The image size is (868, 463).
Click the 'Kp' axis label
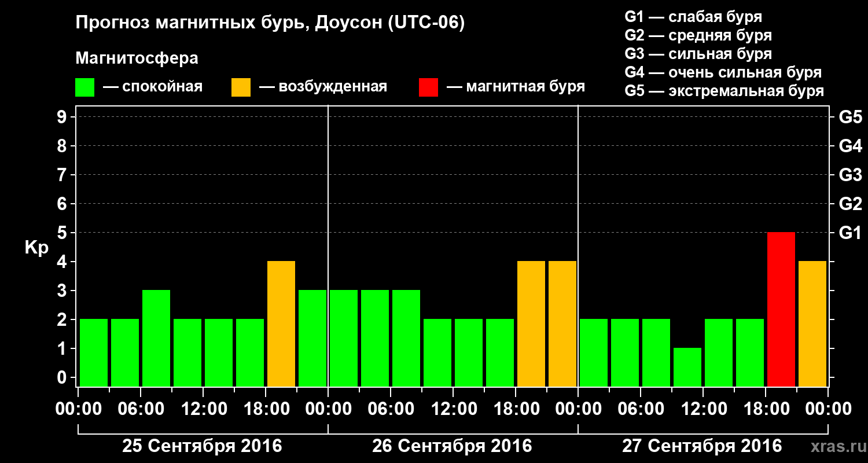36,248
